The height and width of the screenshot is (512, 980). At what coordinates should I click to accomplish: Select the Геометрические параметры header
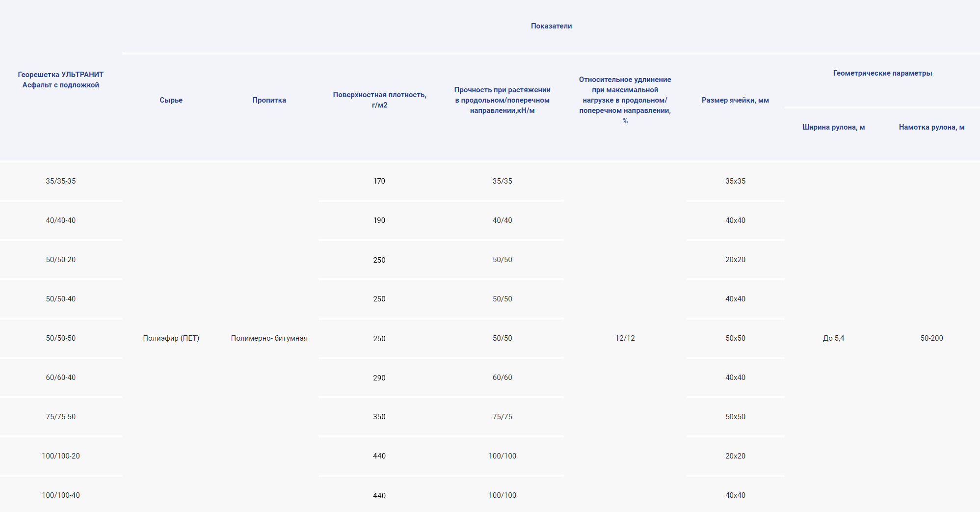point(882,73)
